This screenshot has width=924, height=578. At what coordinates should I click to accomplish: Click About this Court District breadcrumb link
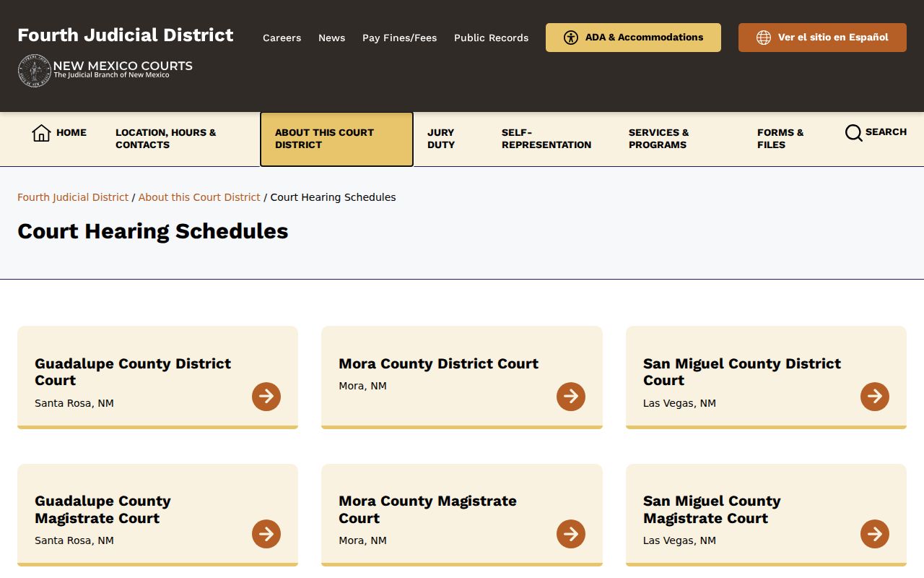coord(199,197)
